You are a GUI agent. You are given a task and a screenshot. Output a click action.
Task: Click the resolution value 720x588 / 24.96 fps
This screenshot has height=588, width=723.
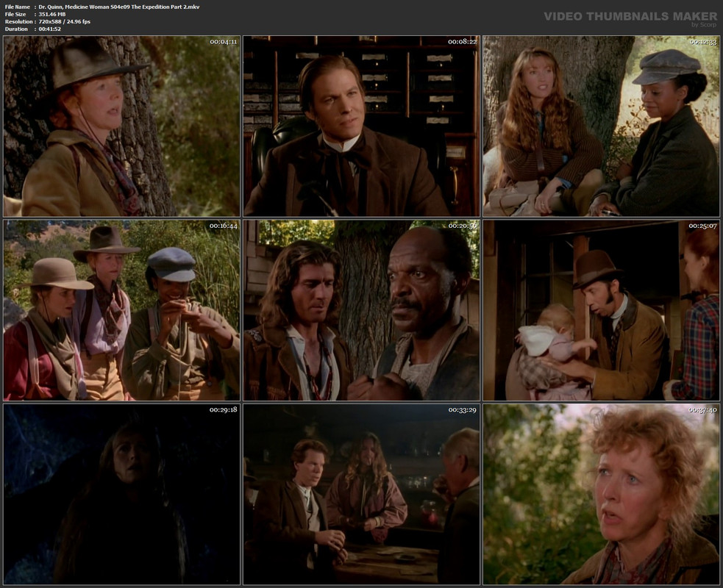[65, 21]
